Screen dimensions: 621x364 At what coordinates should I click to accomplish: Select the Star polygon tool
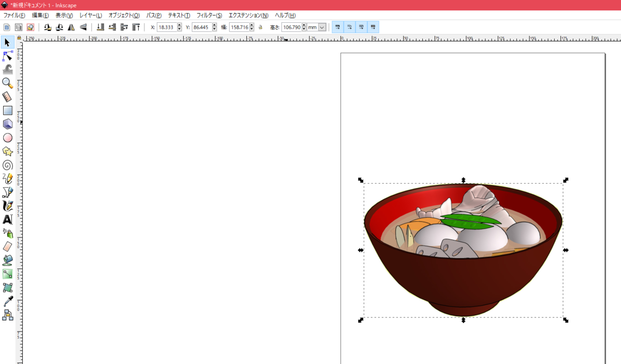pyautogui.click(x=7, y=151)
